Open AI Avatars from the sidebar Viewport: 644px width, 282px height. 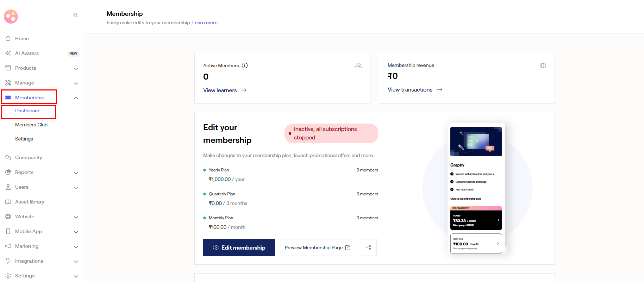pos(27,53)
